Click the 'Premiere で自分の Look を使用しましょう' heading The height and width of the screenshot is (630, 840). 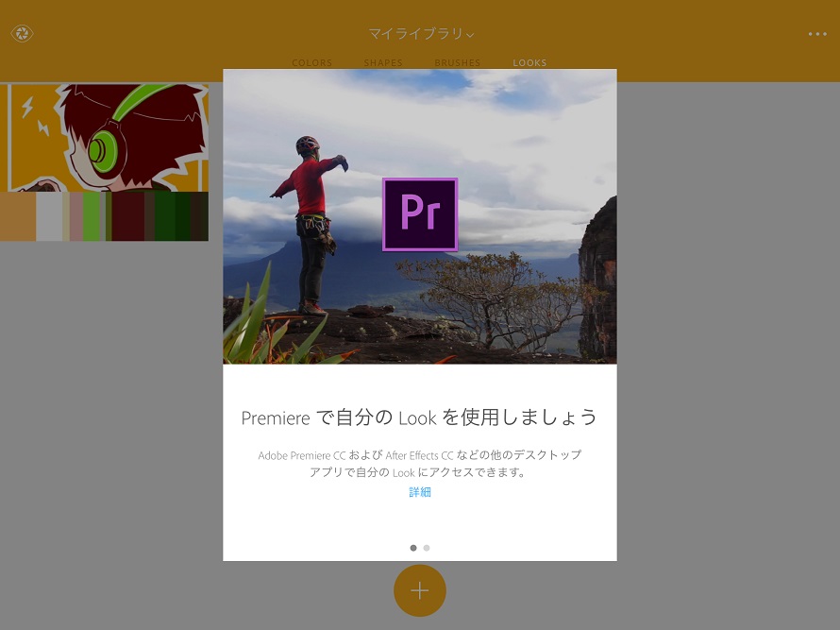pyautogui.click(x=419, y=417)
